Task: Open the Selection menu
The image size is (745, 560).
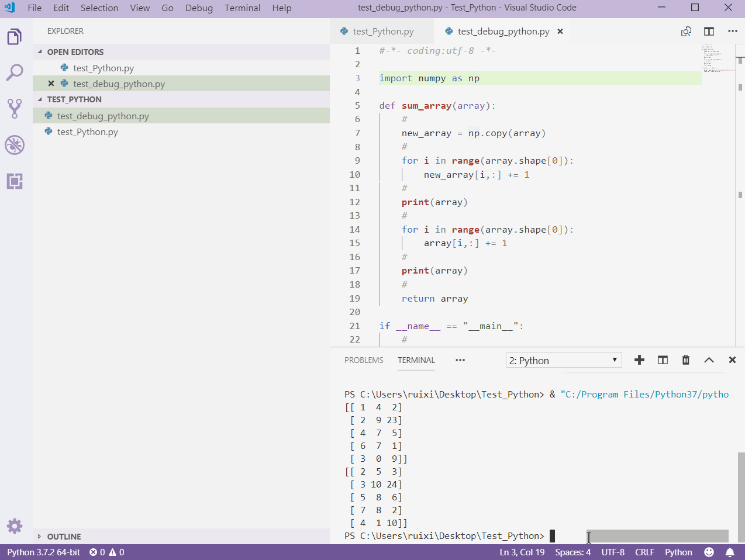Action: (x=99, y=8)
